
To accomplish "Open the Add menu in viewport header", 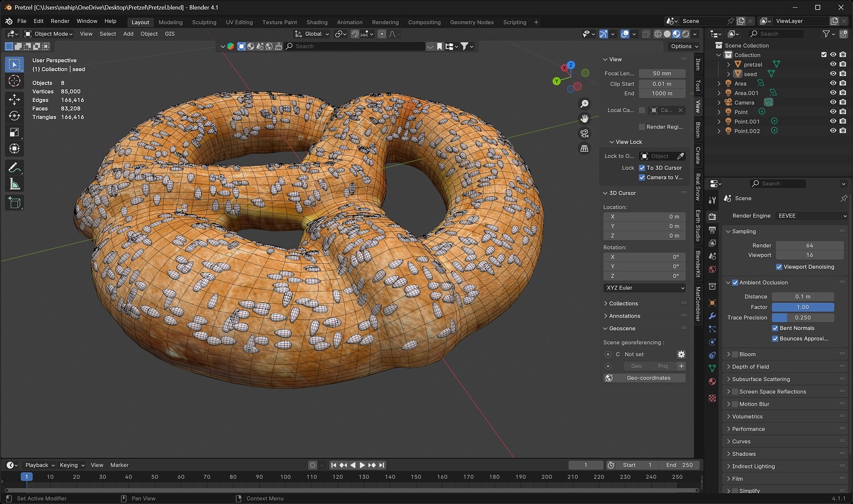I will [x=129, y=34].
